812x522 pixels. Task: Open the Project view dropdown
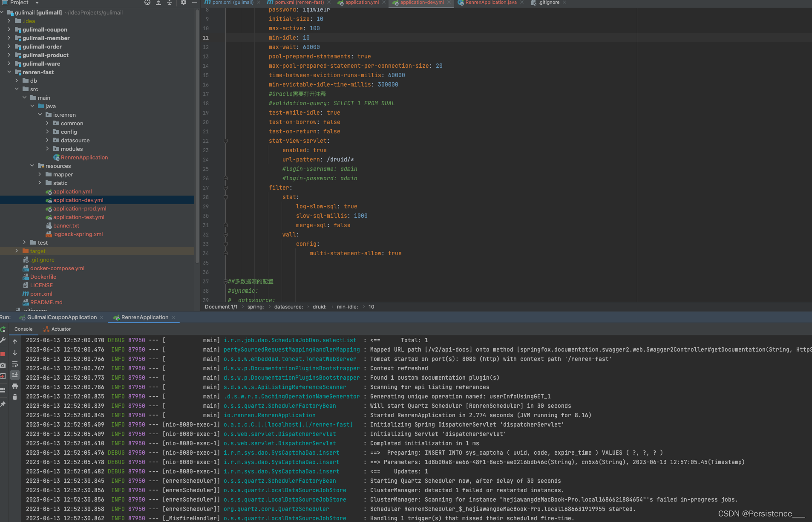coord(37,3)
